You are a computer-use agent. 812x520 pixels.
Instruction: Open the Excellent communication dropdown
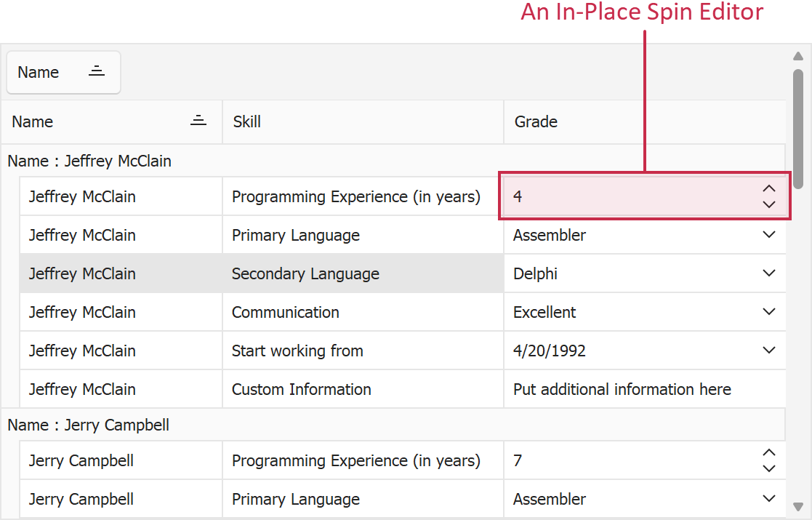click(769, 312)
